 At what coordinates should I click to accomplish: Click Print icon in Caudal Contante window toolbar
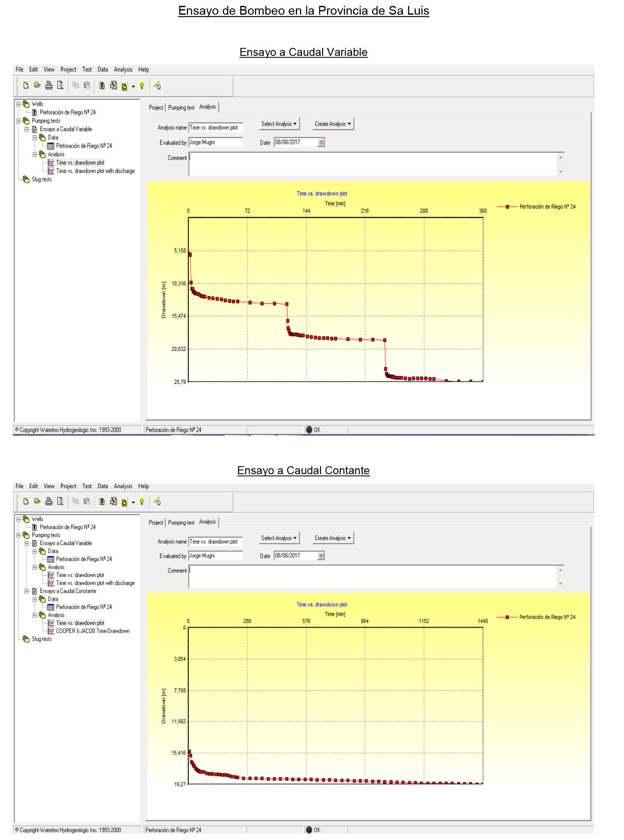click(x=49, y=501)
